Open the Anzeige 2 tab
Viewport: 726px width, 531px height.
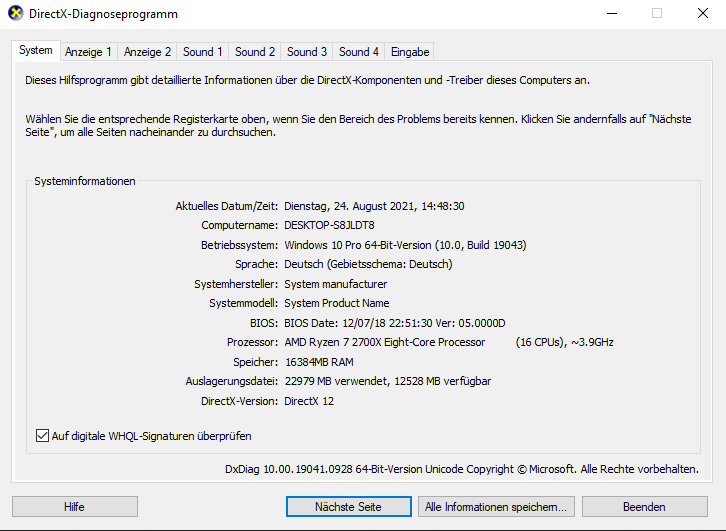point(147,52)
